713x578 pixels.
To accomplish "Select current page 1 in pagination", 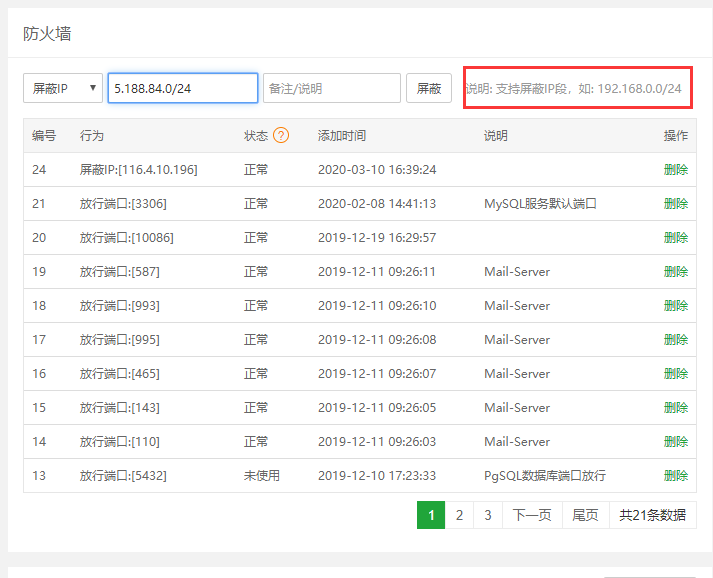I will click(430, 515).
